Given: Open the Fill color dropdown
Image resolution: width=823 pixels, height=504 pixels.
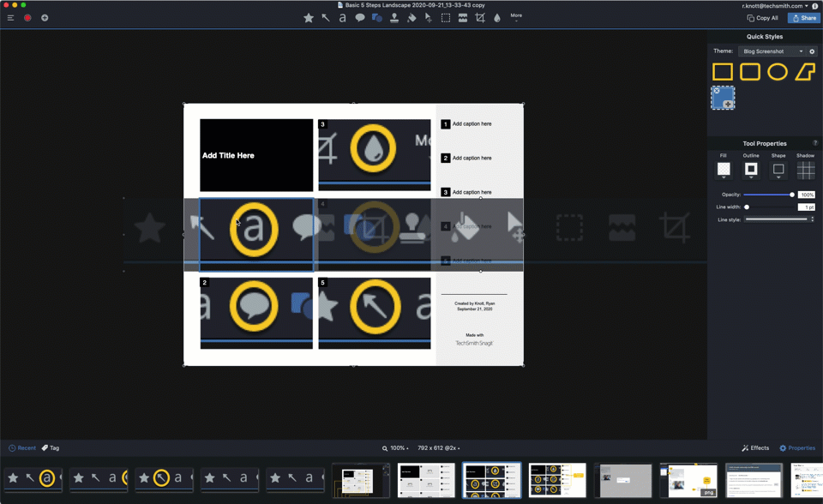Looking at the screenshot, I should pos(724,170).
